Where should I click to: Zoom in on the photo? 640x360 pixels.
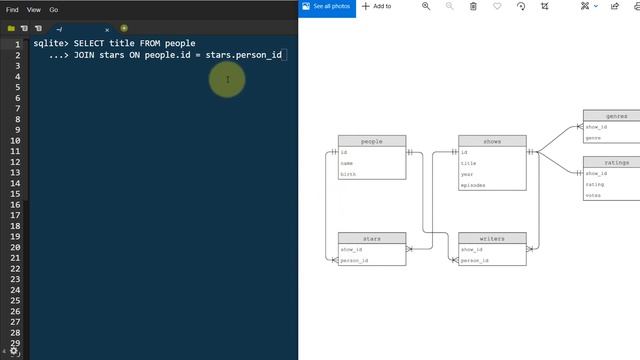tap(426, 6)
